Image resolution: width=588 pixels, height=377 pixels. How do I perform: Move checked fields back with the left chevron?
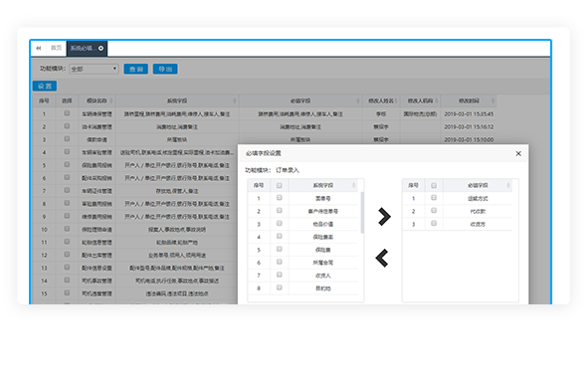coord(382,259)
